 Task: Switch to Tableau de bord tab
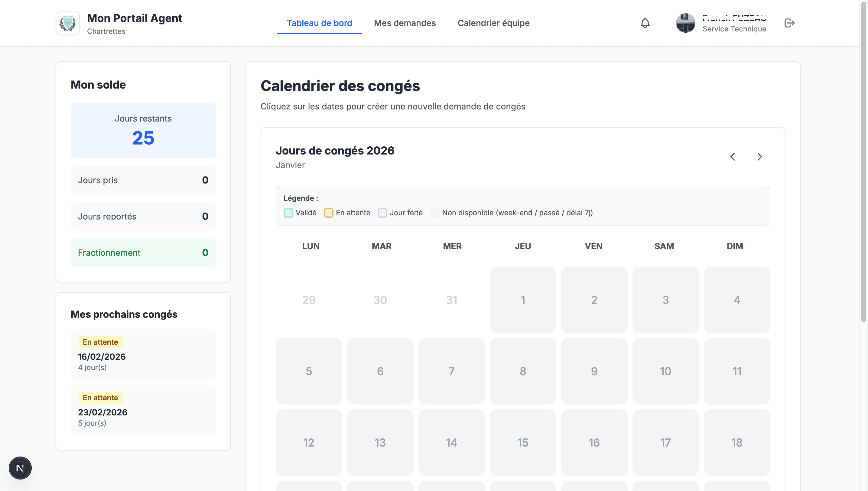[319, 23]
